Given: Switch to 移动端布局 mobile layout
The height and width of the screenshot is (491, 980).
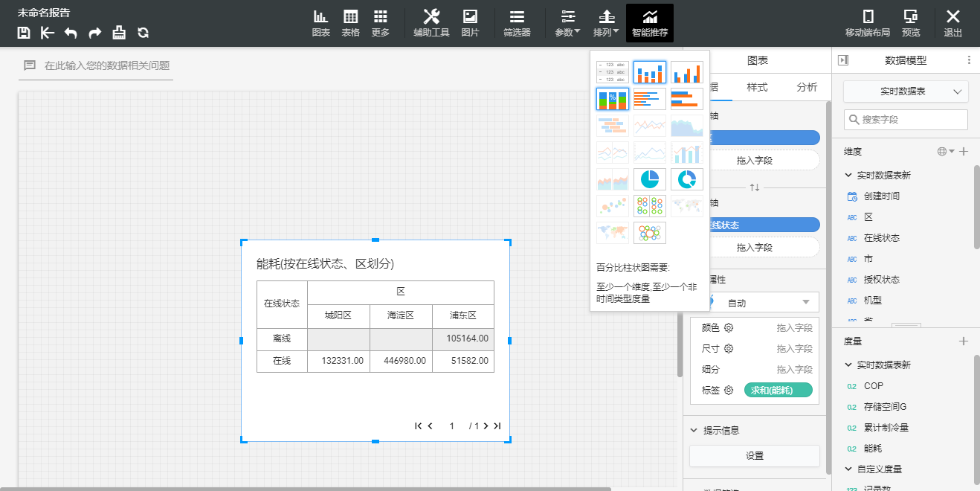Looking at the screenshot, I should 868,24.
